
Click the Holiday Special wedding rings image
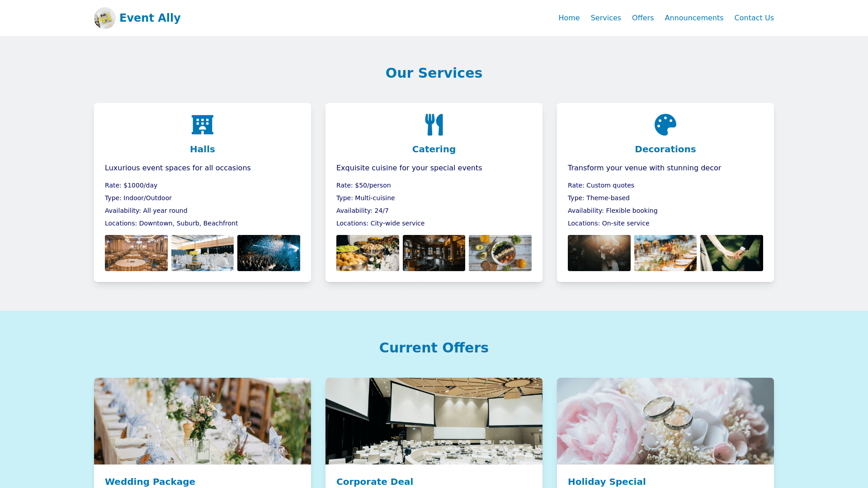[665, 421]
